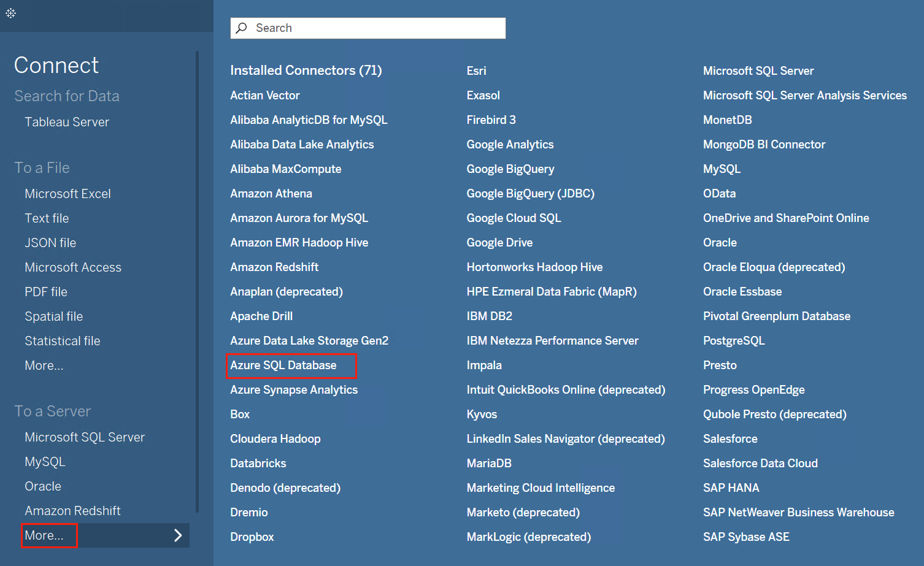Click the search magnifier icon
The height and width of the screenshot is (566, 924).
[241, 28]
